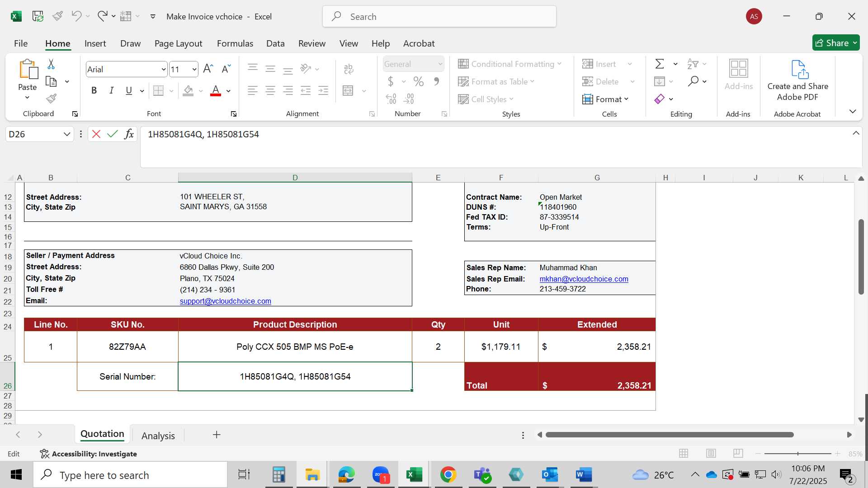Open Find and Select magnifier
The image size is (868, 488).
tap(693, 81)
